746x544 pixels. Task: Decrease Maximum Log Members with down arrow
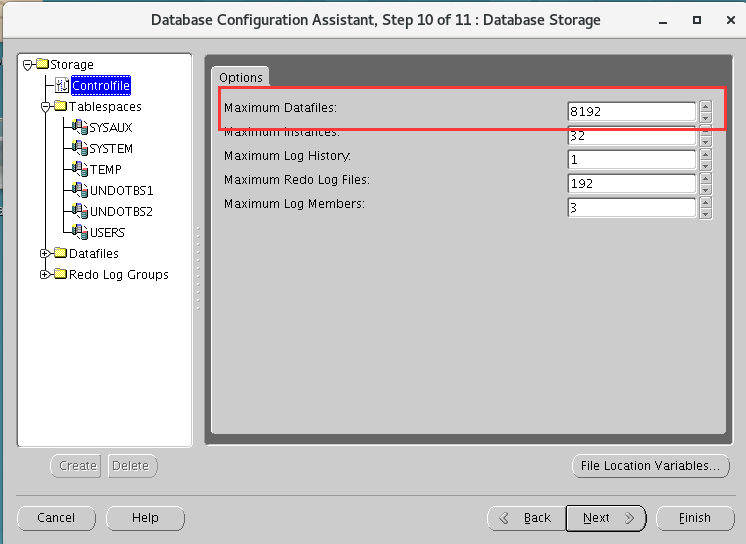tap(705, 213)
